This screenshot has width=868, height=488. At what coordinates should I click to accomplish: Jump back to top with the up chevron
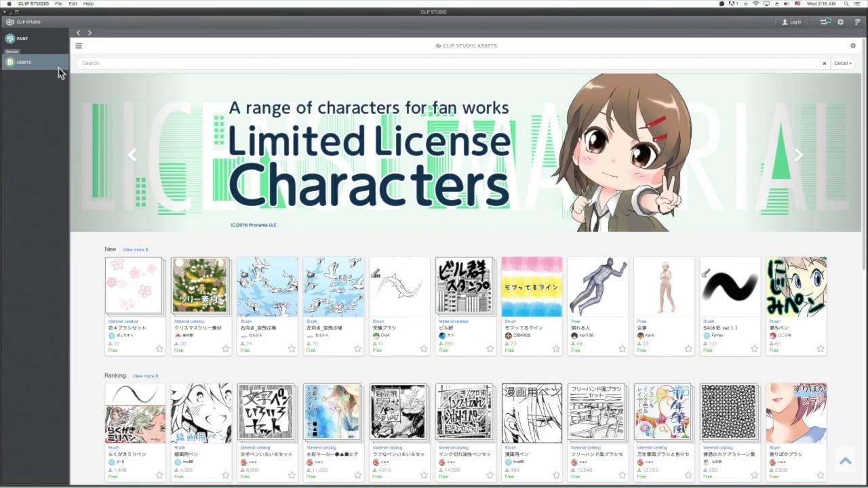[845, 461]
